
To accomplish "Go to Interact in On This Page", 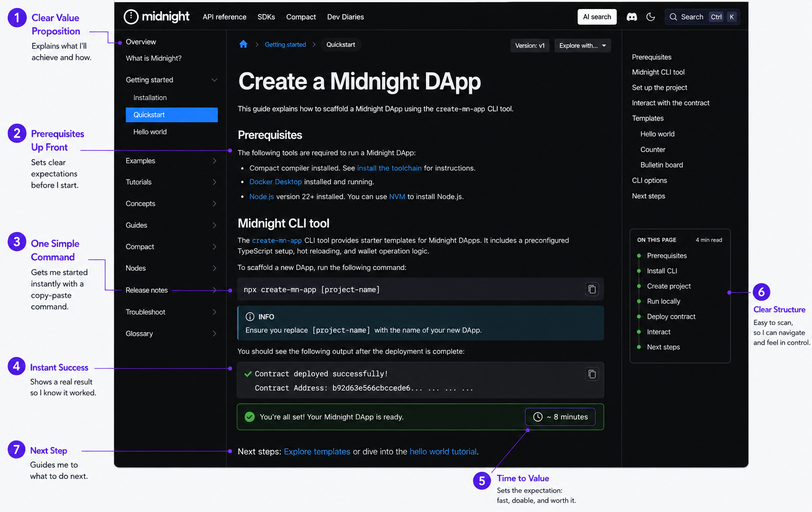I will 659,332.
